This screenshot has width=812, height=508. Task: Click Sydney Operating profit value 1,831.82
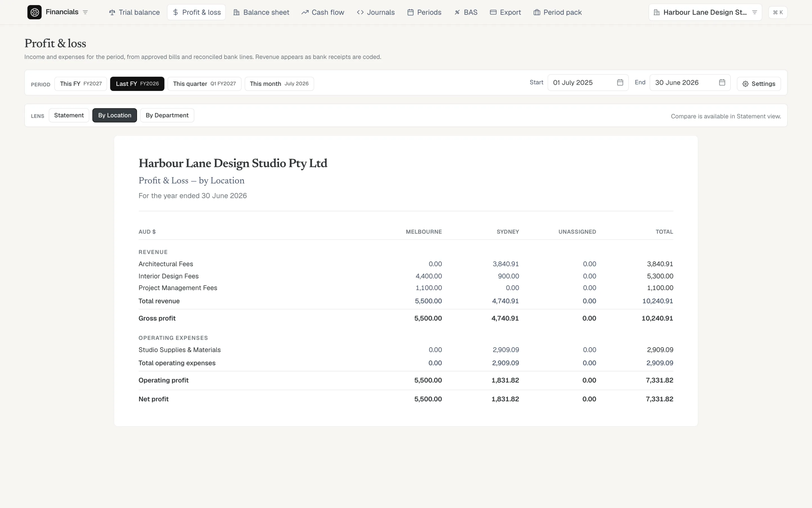(505, 380)
